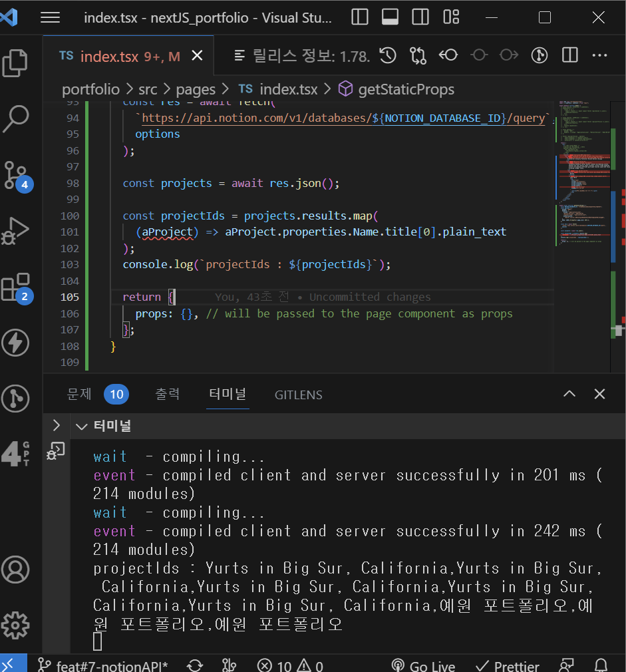The height and width of the screenshot is (672, 626).
Task: Select getStaticProps in the breadcrumb
Action: 406,89
